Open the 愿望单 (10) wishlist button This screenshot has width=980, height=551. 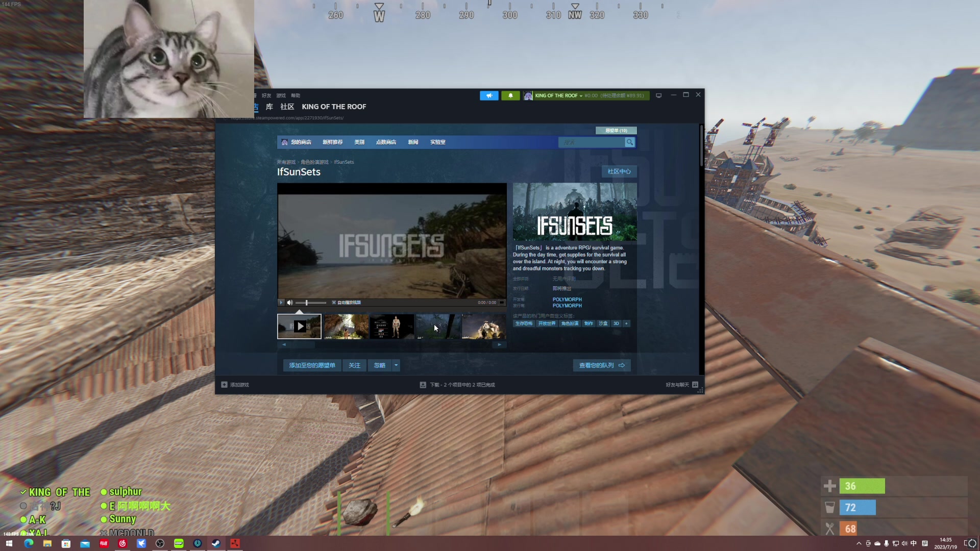[616, 131]
